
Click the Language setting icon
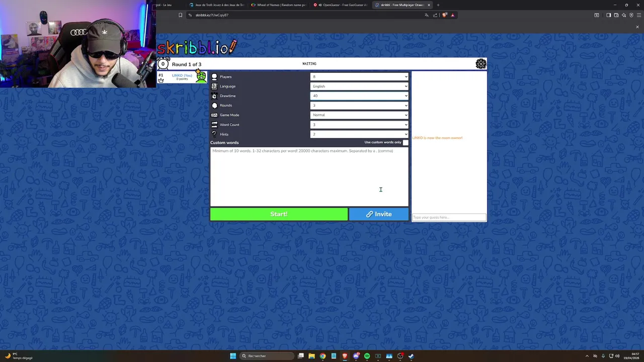pos(214,86)
